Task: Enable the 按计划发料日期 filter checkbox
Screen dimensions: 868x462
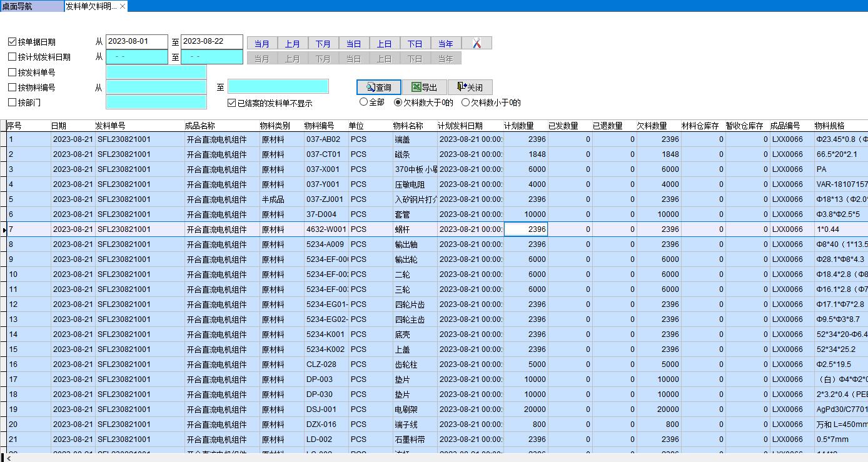Action: point(13,57)
